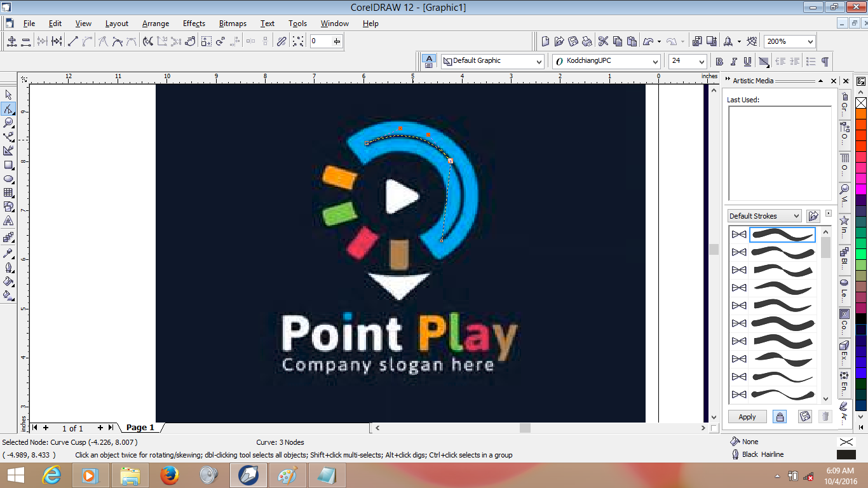Select the Zoom tool in the toolbox
The height and width of the screenshot is (488, 868).
[x=9, y=122]
